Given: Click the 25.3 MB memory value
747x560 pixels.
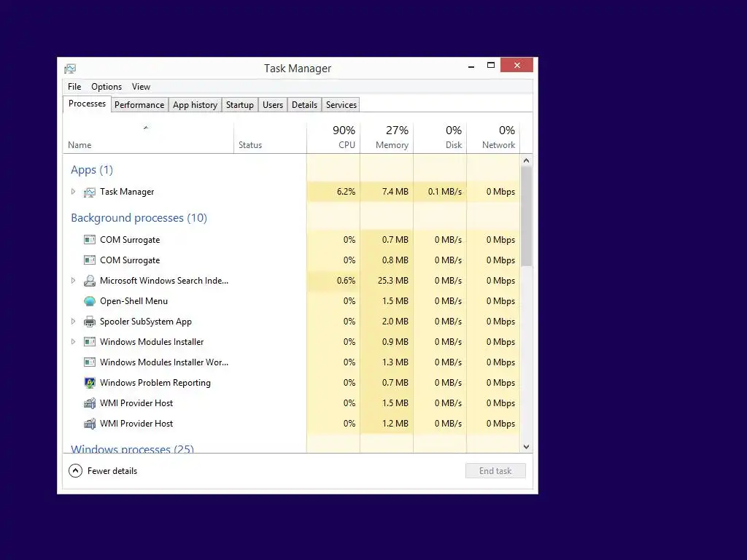Looking at the screenshot, I should click(x=393, y=281).
